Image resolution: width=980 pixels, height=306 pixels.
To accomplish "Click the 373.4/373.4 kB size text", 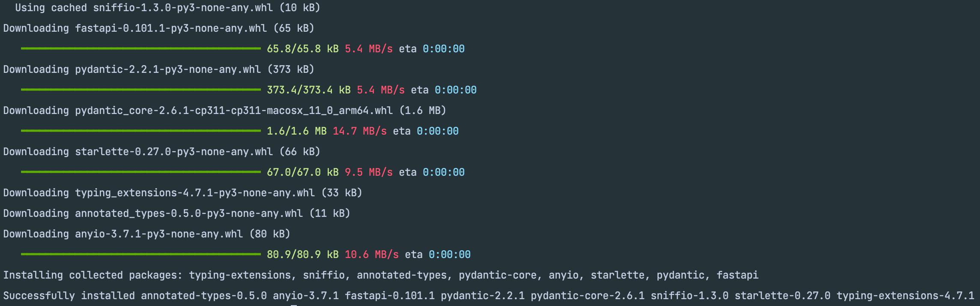I will click(x=309, y=90).
